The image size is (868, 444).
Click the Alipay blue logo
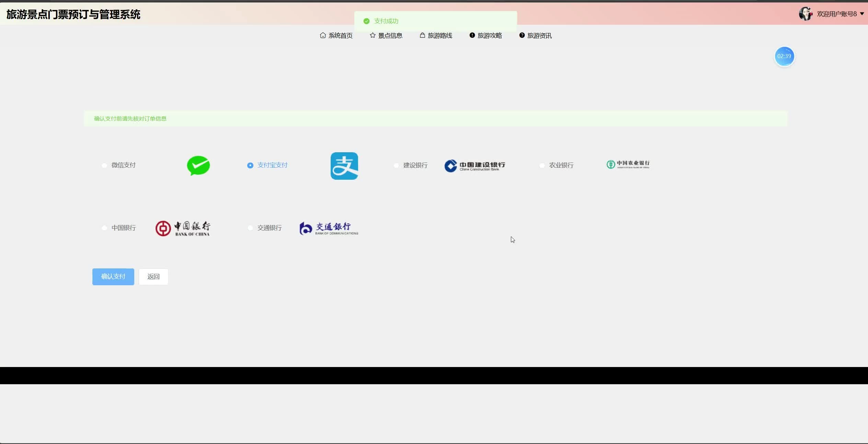[x=344, y=166]
